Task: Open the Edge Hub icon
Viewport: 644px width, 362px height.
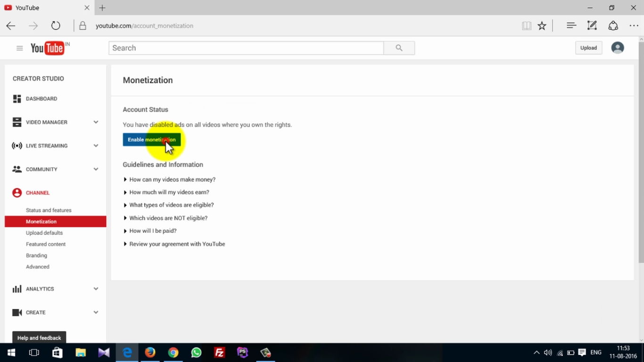Action: tap(571, 25)
